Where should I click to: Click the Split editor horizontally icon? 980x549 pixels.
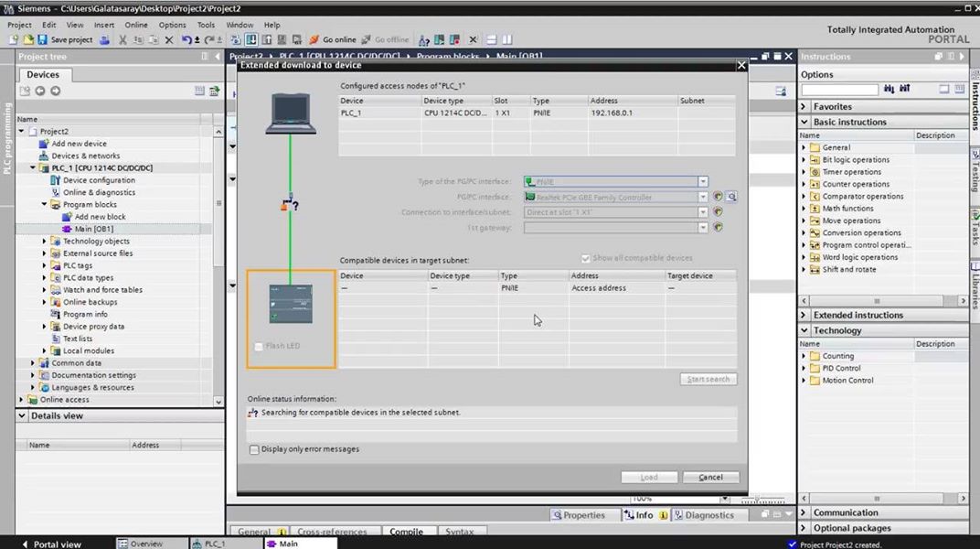pos(492,40)
